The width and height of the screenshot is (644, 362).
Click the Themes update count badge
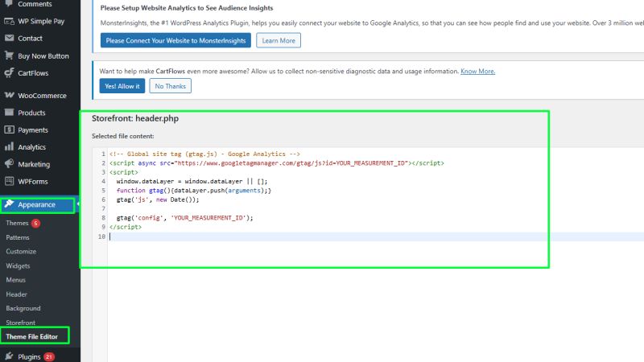point(35,223)
